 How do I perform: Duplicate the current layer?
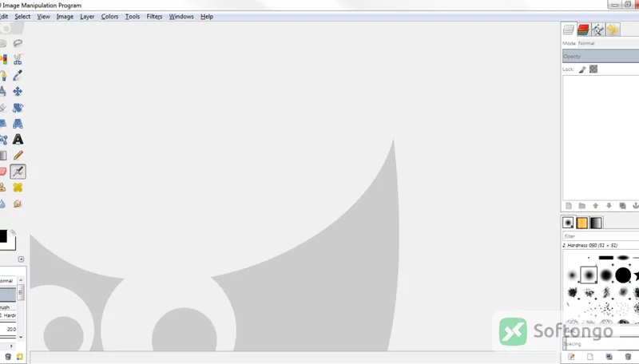point(622,206)
